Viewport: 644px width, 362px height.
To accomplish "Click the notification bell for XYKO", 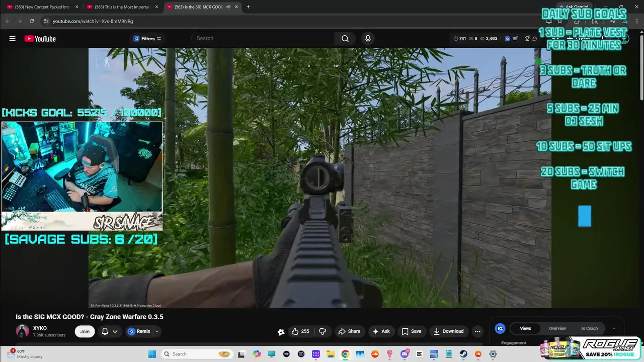I will tap(105, 331).
